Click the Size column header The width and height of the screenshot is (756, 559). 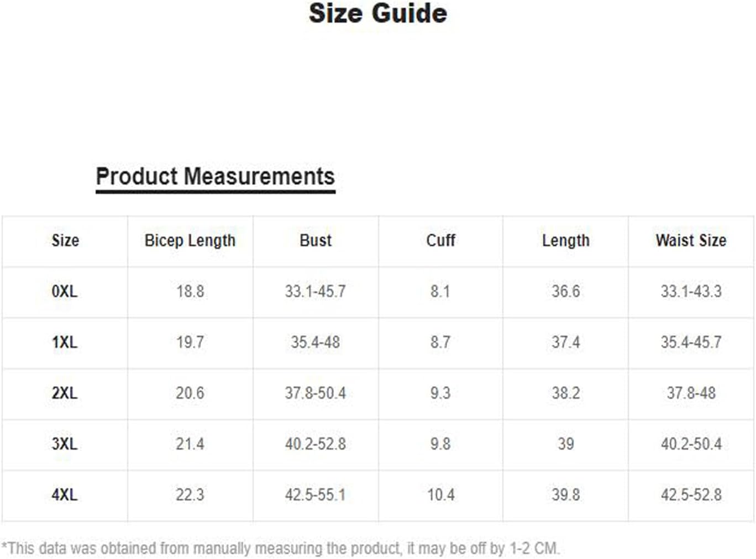65,240
